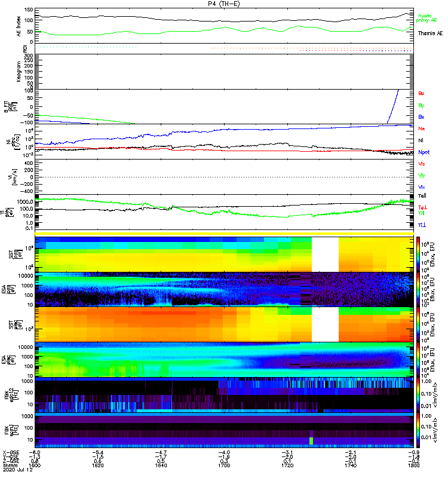Image resolution: width=448 pixels, height=478 pixels.
Task: Click the blue Ti perpendicular legend label
Action: click(x=422, y=225)
